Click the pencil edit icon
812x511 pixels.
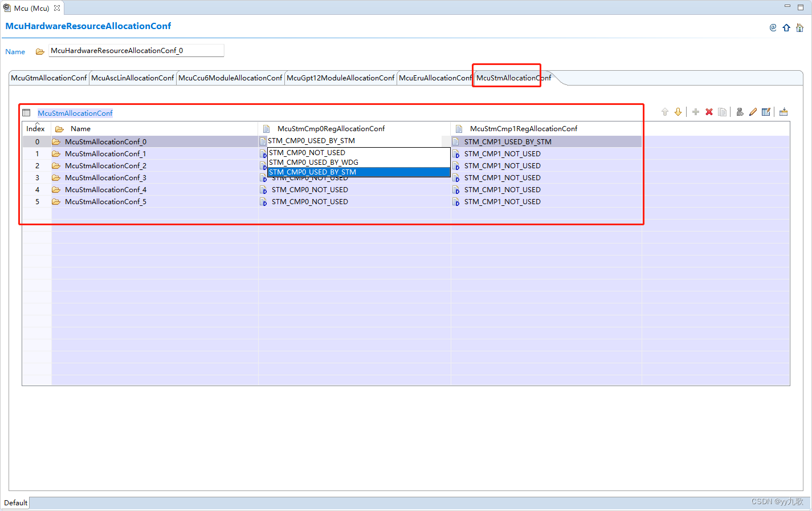coord(753,112)
